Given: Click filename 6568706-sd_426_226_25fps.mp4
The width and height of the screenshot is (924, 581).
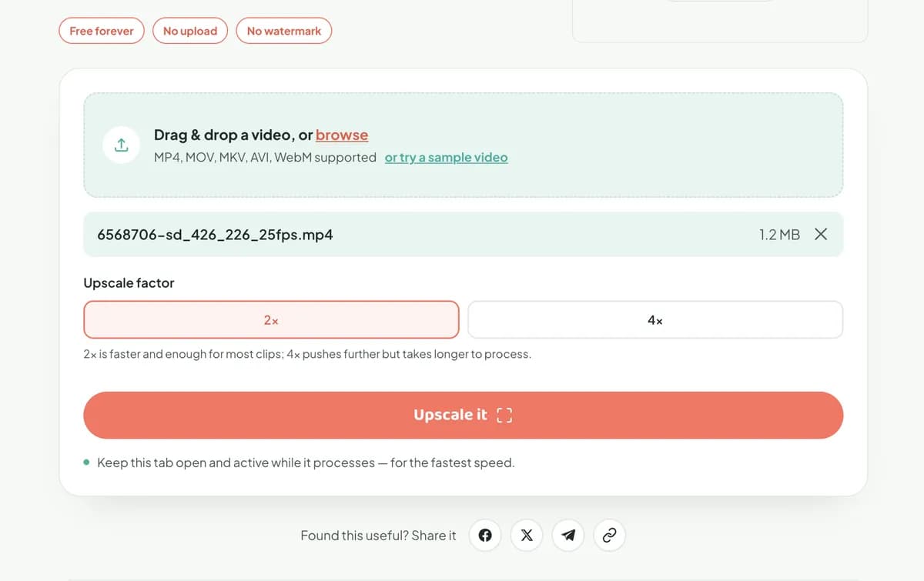Looking at the screenshot, I should [x=216, y=235].
